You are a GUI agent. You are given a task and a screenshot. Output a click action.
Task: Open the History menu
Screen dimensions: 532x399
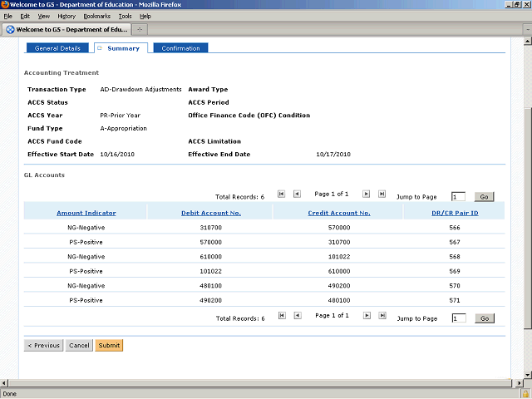(66, 16)
